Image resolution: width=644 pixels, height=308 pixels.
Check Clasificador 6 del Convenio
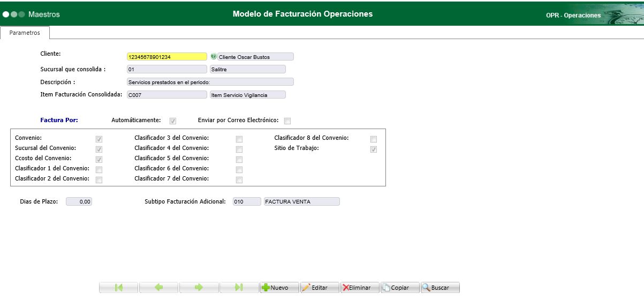(x=239, y=170)
